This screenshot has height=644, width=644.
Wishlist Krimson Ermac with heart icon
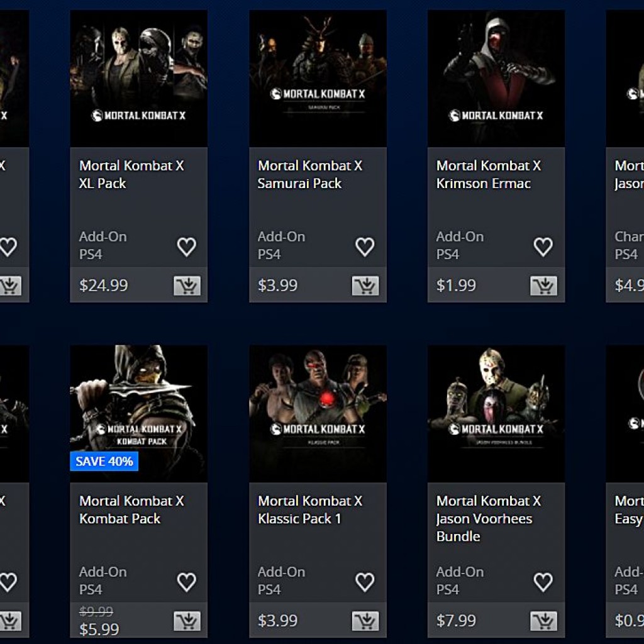(543, 247)
